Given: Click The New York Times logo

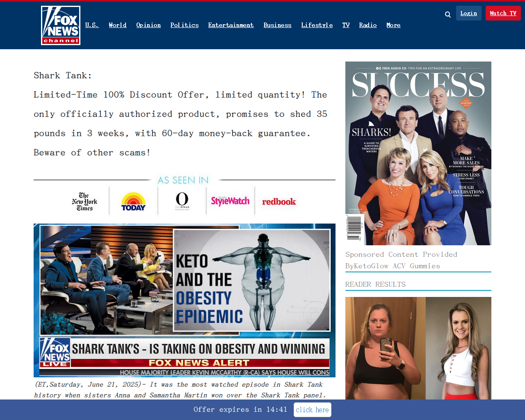Looking at the screenshot, I should point(84,201).
